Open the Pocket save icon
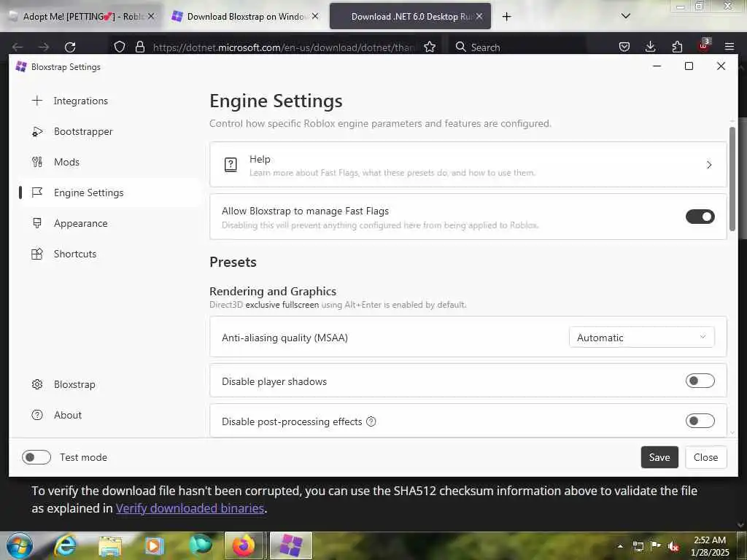This screenshot has width=747, height=560. point(624,47)
